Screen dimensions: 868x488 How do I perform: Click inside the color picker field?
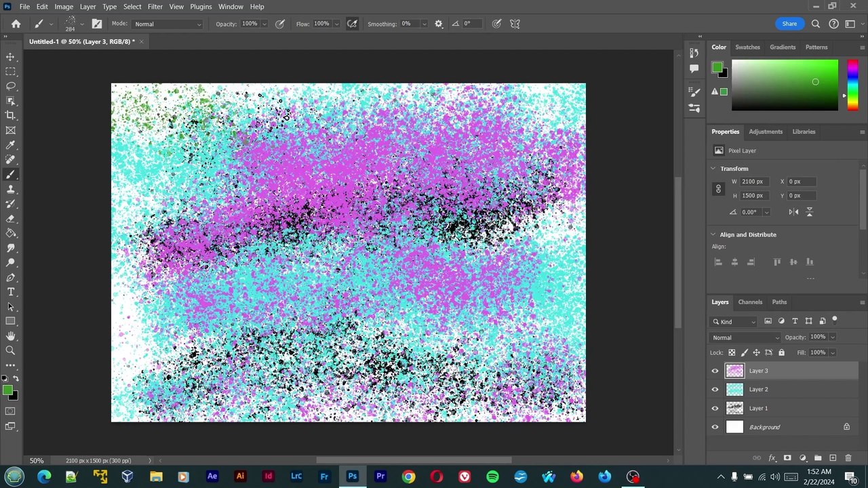(x=785, y=85)
